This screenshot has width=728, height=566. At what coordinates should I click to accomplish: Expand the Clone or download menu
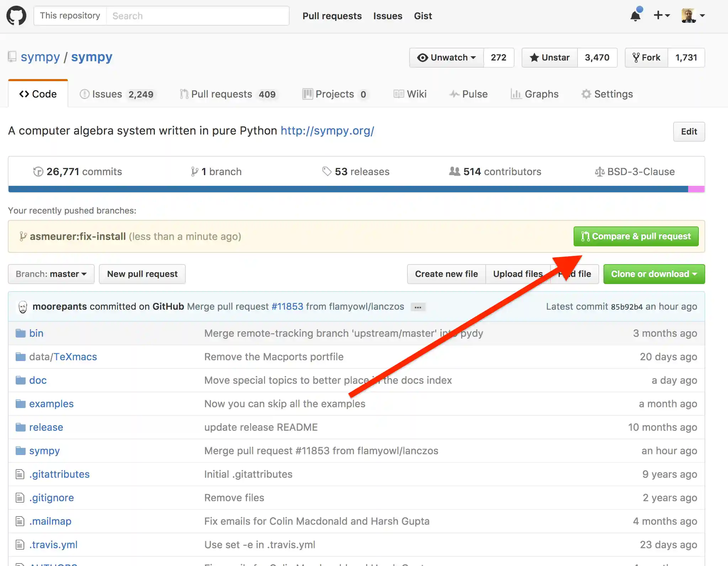tap(654, 274)
